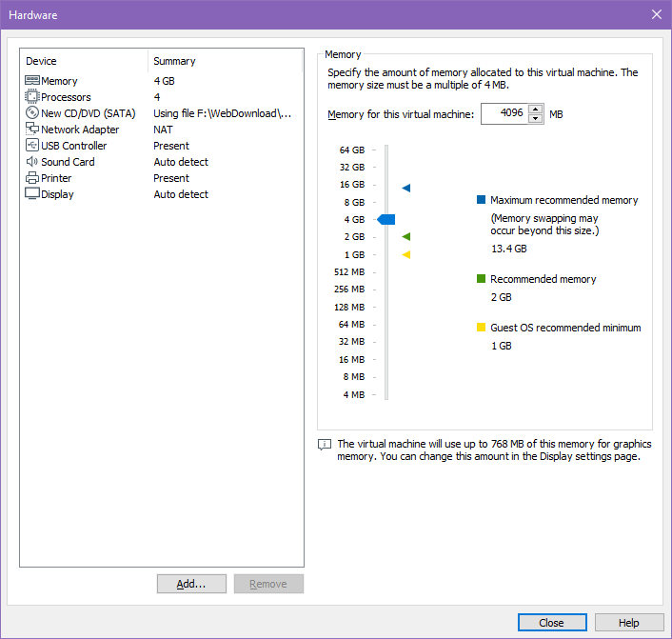672x639 pixels.
Task: Click the Auto detect summary for Sound Card
Action: pyautogui.click(x=181, y=162)
